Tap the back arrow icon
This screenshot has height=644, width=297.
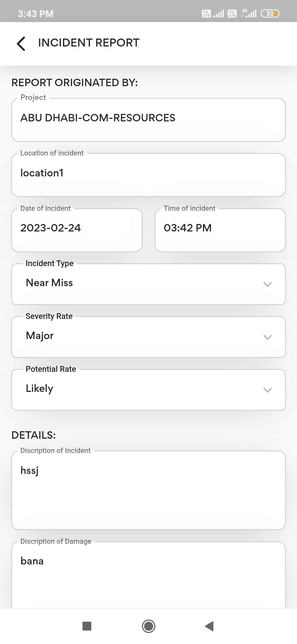(21, 43)
